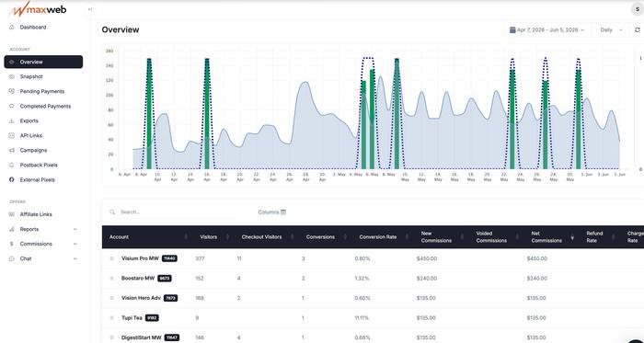The image size is (644, 343).
Task: Click the Tupi Tea account name
Action: coord(132,318)
